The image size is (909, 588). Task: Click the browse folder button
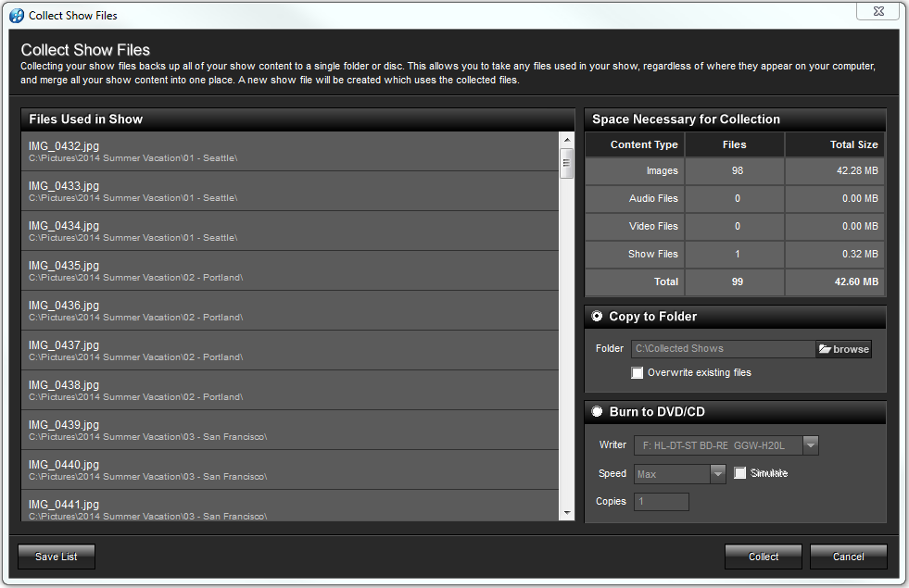843,349
